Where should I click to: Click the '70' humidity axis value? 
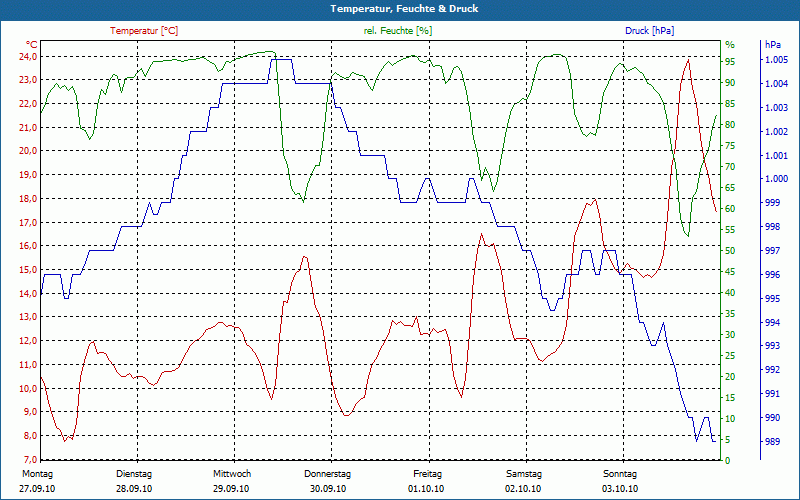point(731,166)
